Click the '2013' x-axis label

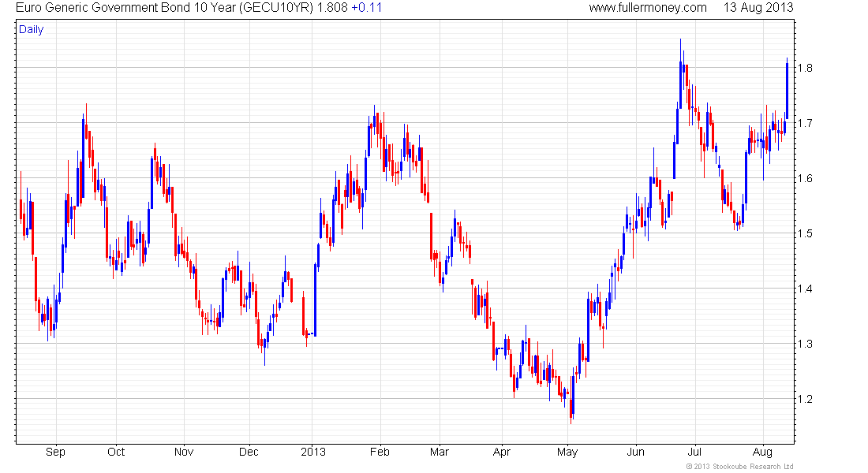tap(312, 452)
